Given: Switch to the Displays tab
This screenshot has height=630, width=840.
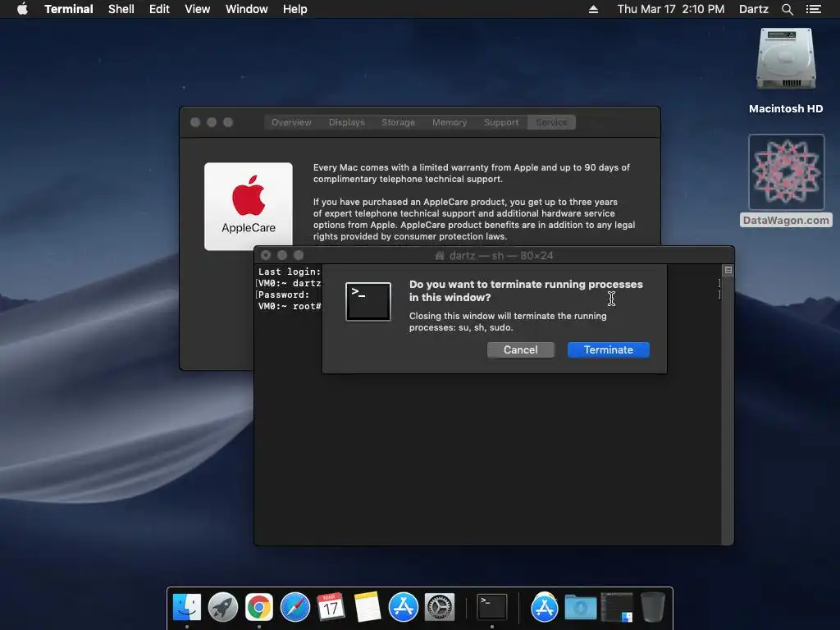Looking at the screenshot, I should [x=347, y=122].
